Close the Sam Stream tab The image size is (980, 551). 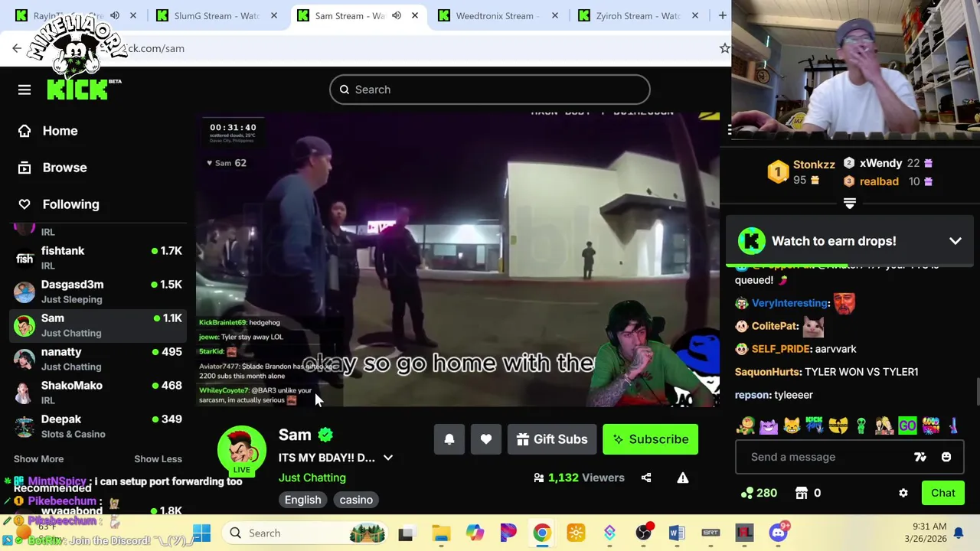click(x=415, y=15)
